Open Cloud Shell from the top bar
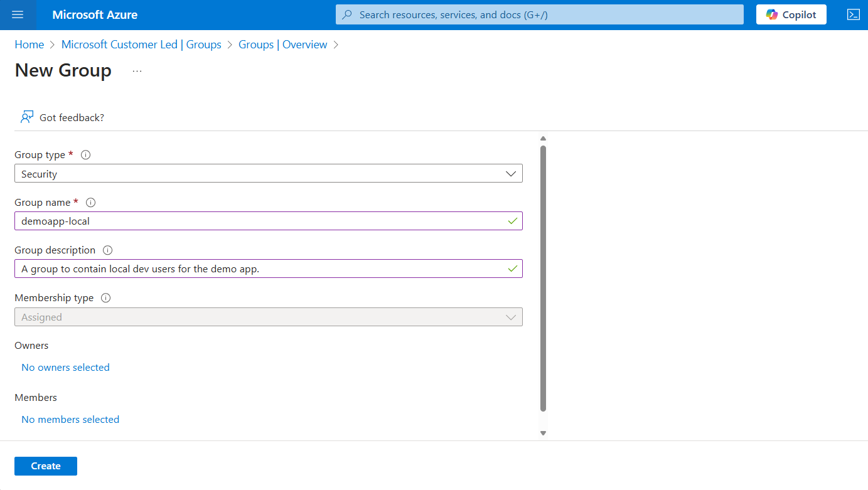Viewport: 868px width, 490px height. (854, 14)
